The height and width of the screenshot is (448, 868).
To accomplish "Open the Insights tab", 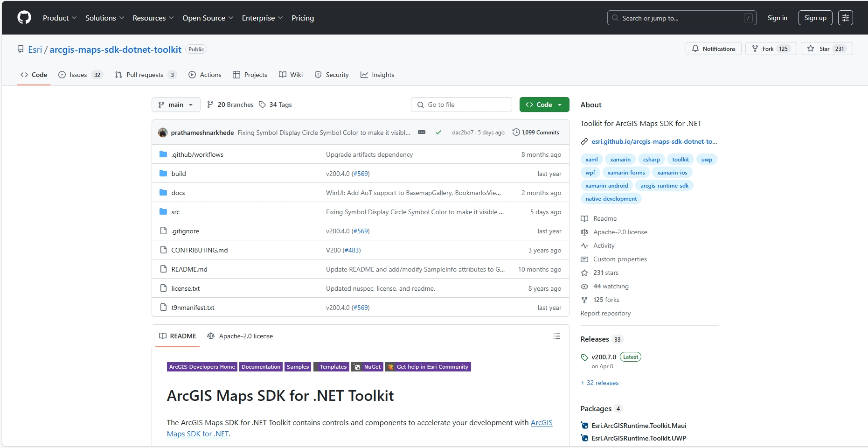I will click(378, 75).
